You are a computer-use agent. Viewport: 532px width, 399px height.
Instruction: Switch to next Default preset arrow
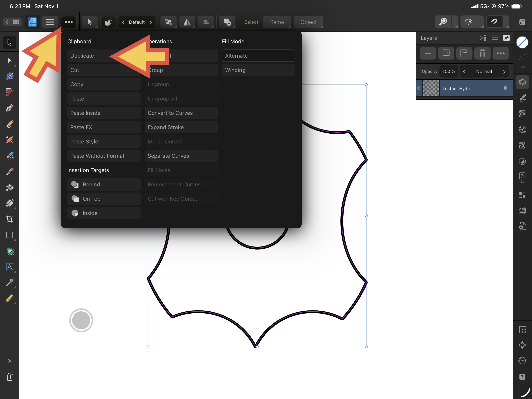click(x=151, y=22)
